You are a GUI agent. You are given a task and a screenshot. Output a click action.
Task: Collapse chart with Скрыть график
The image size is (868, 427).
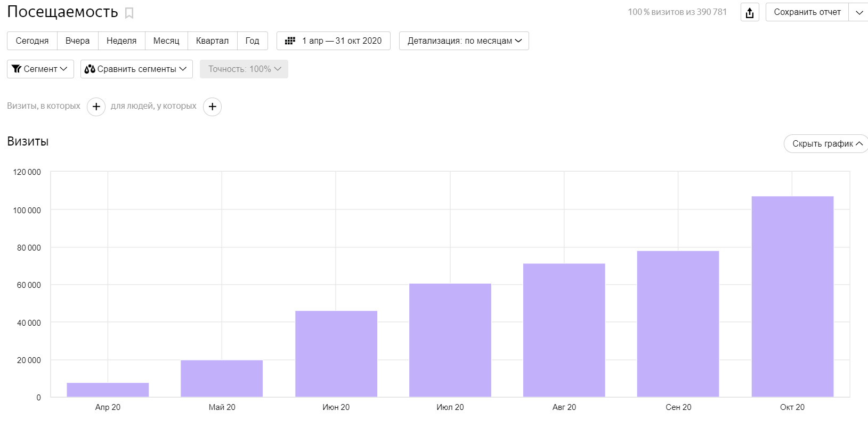[x=826, y=144]
